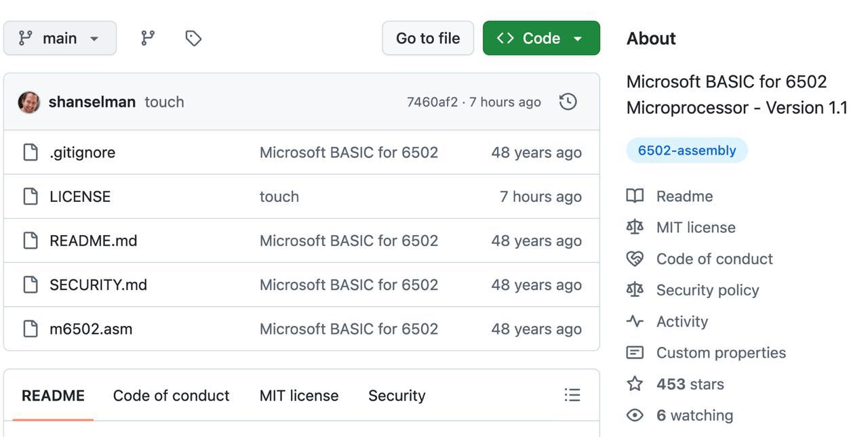The height and width of the screenshot is (437, 868).
Task: Open commit hash 7460af2
Action: [x=432, y=102]
